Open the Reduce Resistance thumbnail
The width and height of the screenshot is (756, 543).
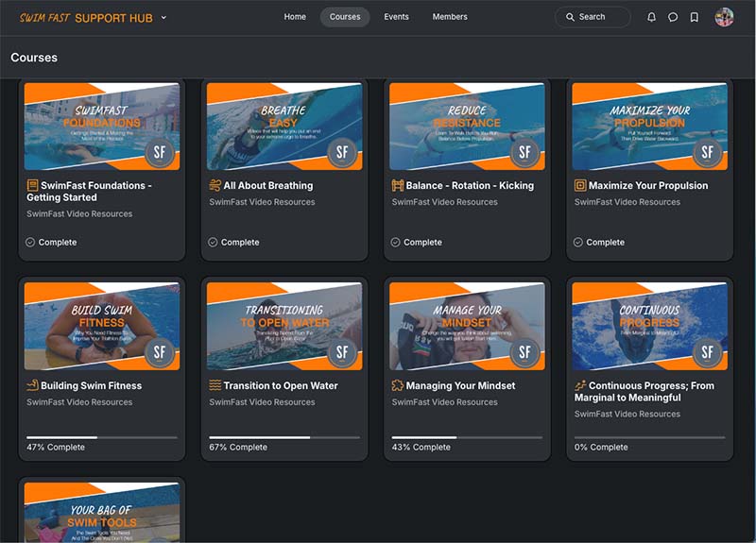click(467, 127)
